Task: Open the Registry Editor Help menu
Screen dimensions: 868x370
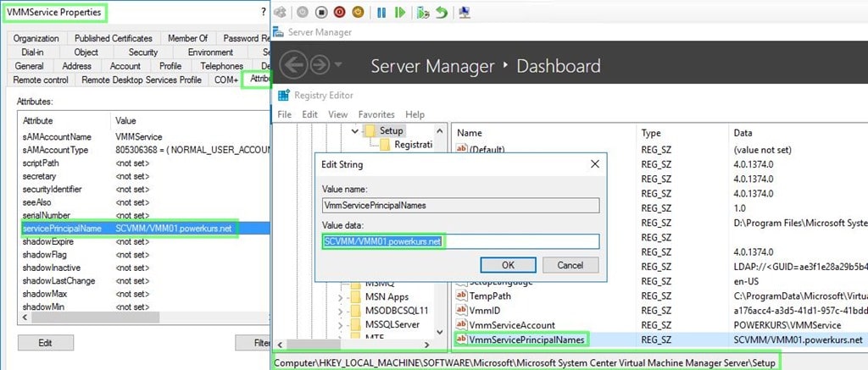Action: click(x=415, y=114)
